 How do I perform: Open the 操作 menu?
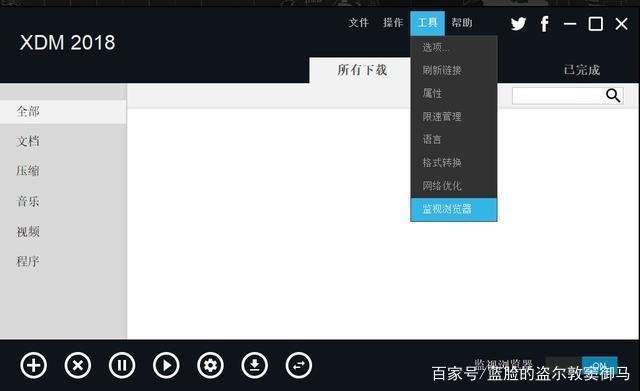click(x=393, y=23)
